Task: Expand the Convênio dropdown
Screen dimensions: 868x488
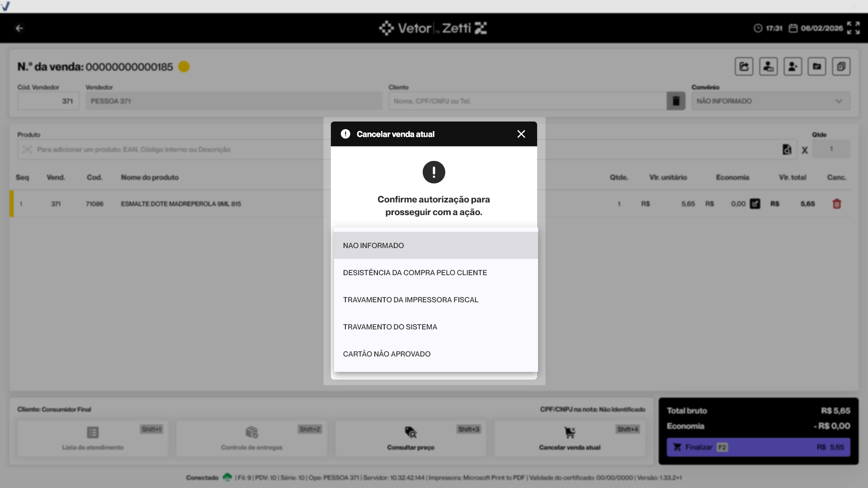Action: [770, 101]
